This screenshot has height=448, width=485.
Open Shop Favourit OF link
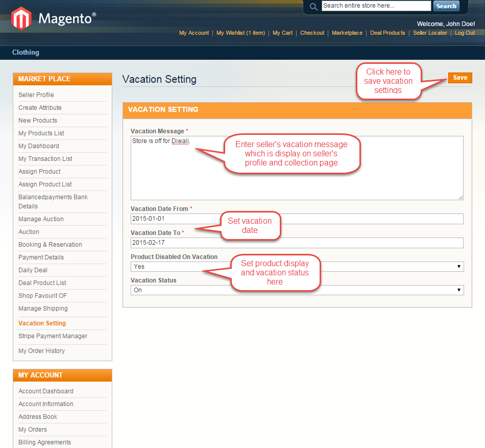pyautogui.click(x=42, y=296)
